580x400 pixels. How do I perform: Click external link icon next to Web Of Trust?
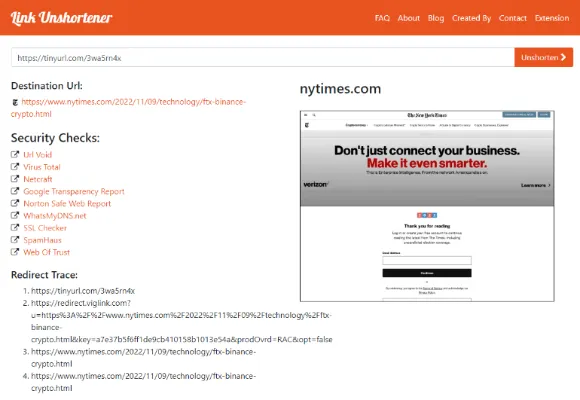point(15,252)
